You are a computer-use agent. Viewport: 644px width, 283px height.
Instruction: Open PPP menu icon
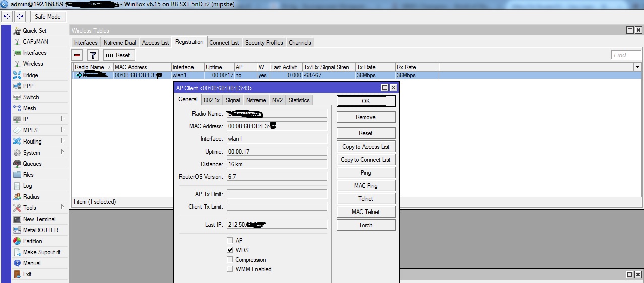tap(18, 86)
